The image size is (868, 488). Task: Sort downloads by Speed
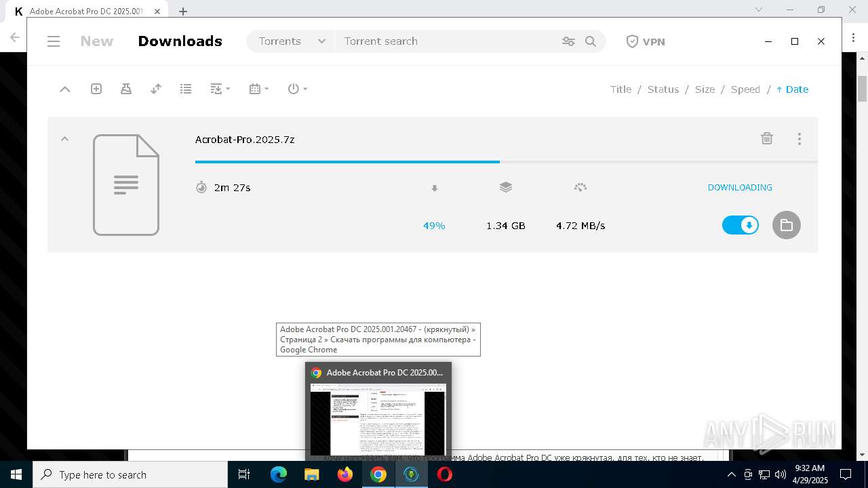(x=745, y=89)
